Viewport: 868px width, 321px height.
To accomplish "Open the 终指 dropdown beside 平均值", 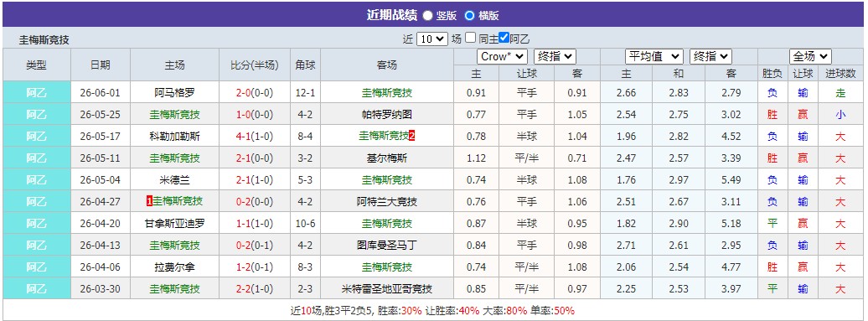I will click(x=710, y=56).
